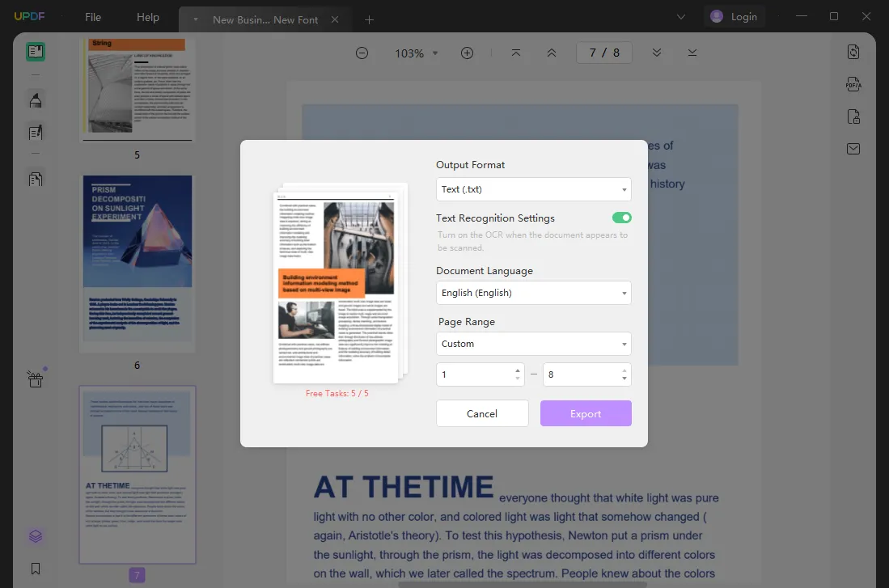Click the zoom out minus icon

click(362, 53)
